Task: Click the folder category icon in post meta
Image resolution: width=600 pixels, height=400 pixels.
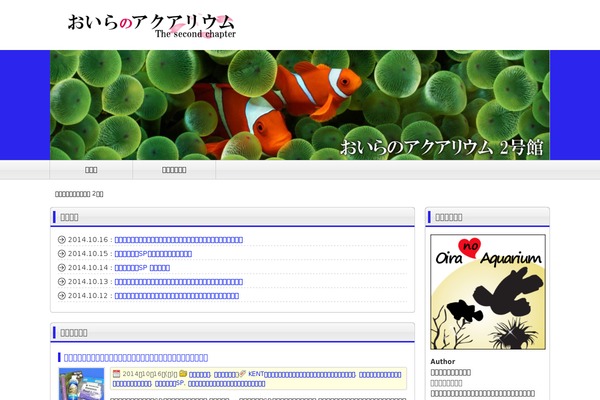Action: [x=183, y=374]
